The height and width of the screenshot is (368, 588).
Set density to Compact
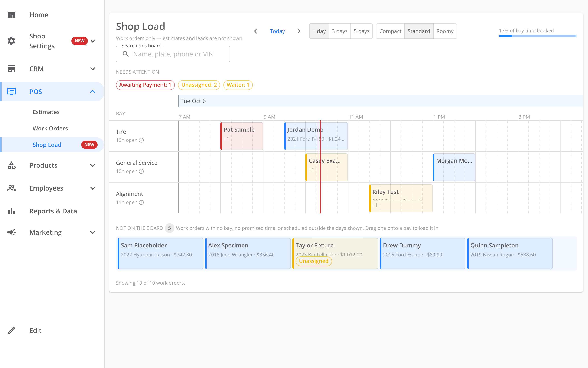click(x=390, y=31)
